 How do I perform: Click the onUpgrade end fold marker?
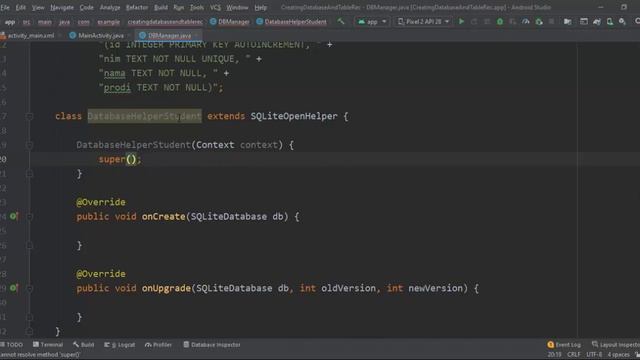29,318
